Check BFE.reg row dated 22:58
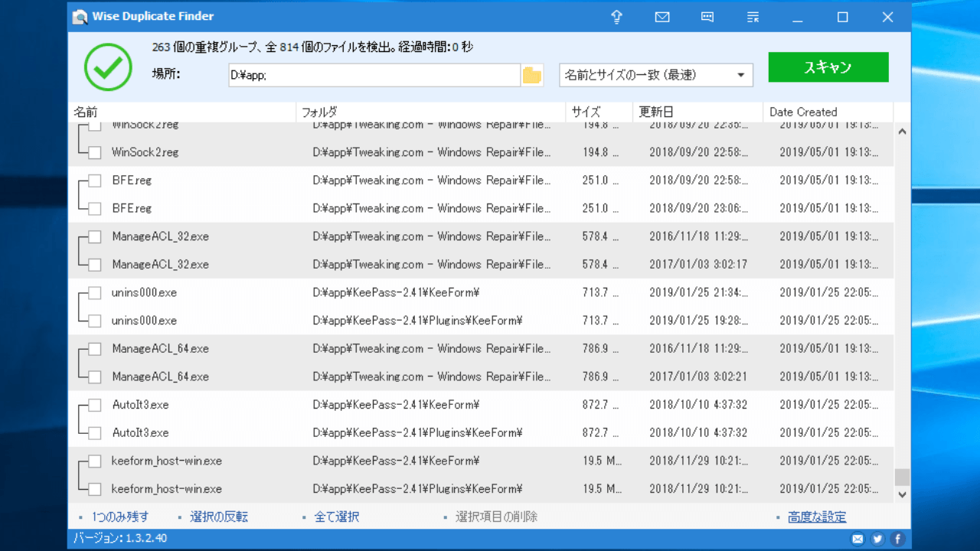The image size is (980, 551). point(95,181)
